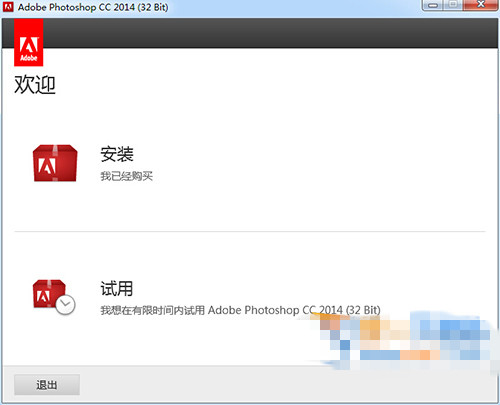Select the 试用 trial option

tap(117, 288)
